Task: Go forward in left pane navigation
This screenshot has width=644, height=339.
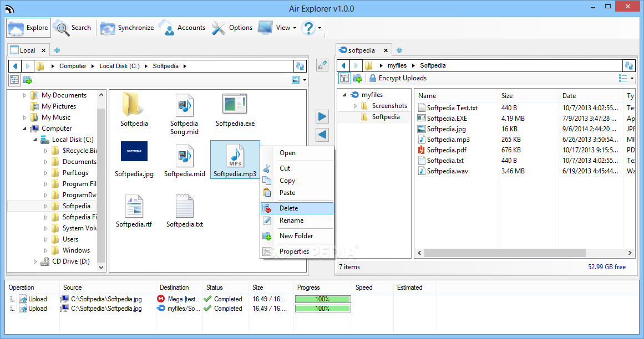Action: tap(28, 66)
